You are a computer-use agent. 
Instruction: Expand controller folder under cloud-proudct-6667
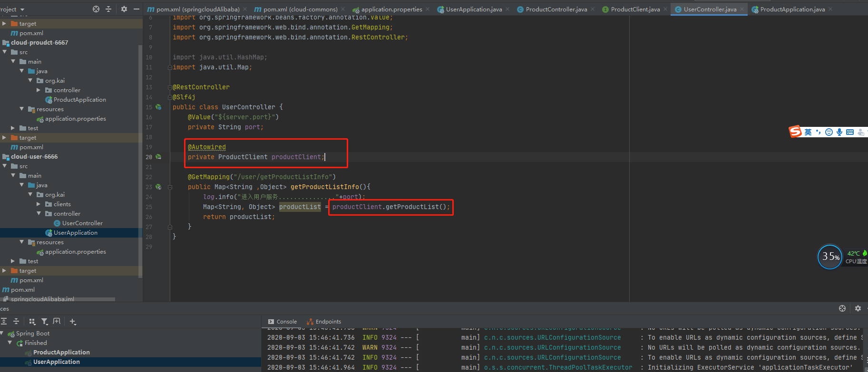[x=39, y=90]
